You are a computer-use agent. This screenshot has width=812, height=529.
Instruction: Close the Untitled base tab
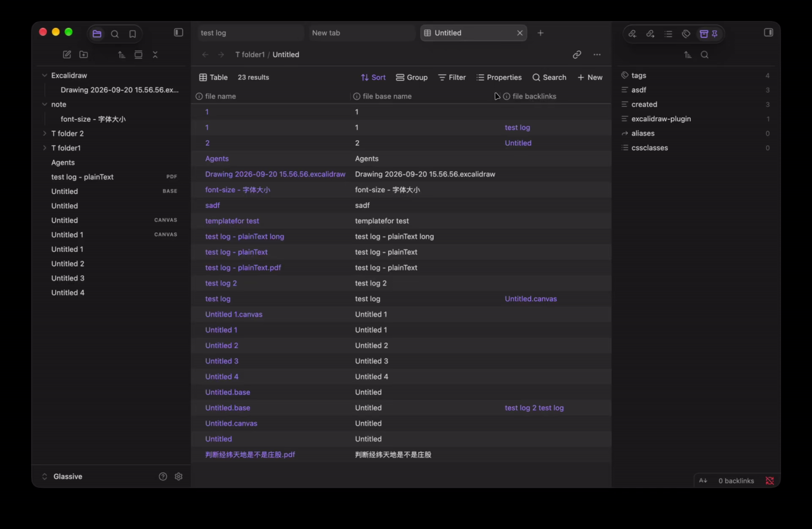pyautogui.click(x=520, y=33)
